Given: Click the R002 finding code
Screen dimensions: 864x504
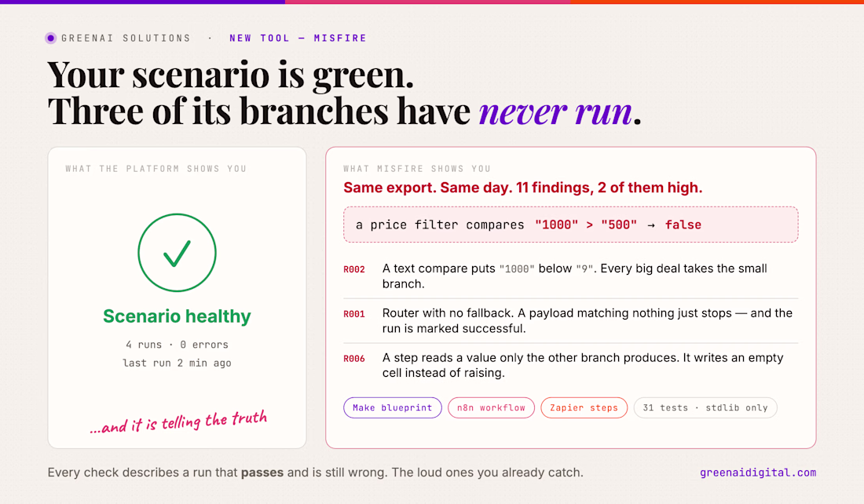Looking at the screenshot, I should (354, 269).
